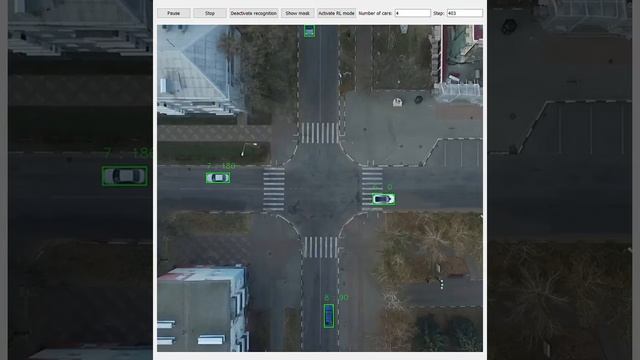The image size is (640, 360).
Task: Focus the Step value field
Action: tap(465, 13)
